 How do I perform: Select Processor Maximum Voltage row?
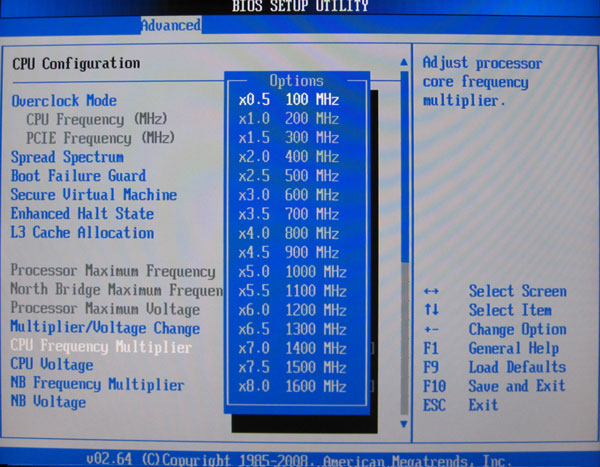pos(105,309)
